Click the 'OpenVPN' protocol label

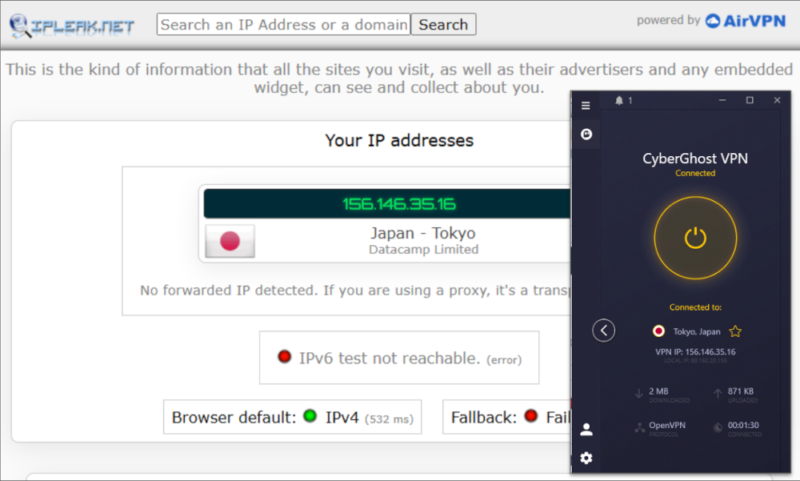pos(667,425)
